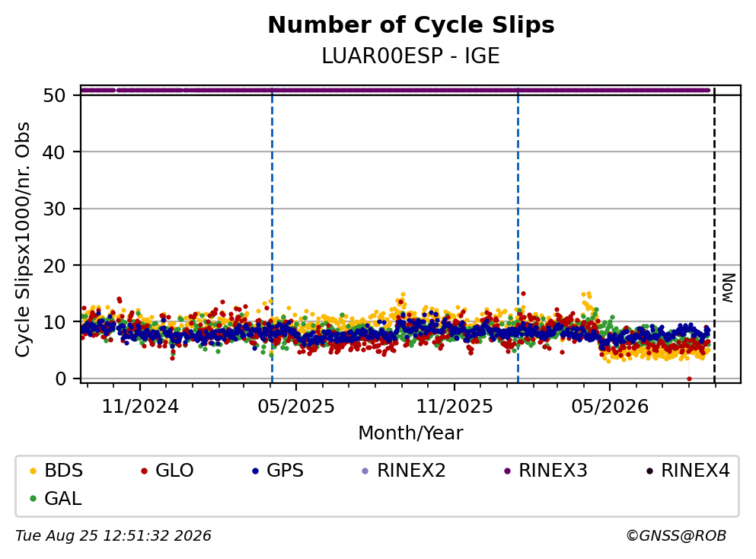Click the dark blue GPS legend marker
Viewport: 756px width, 559px height.
[x=256, y=471]
